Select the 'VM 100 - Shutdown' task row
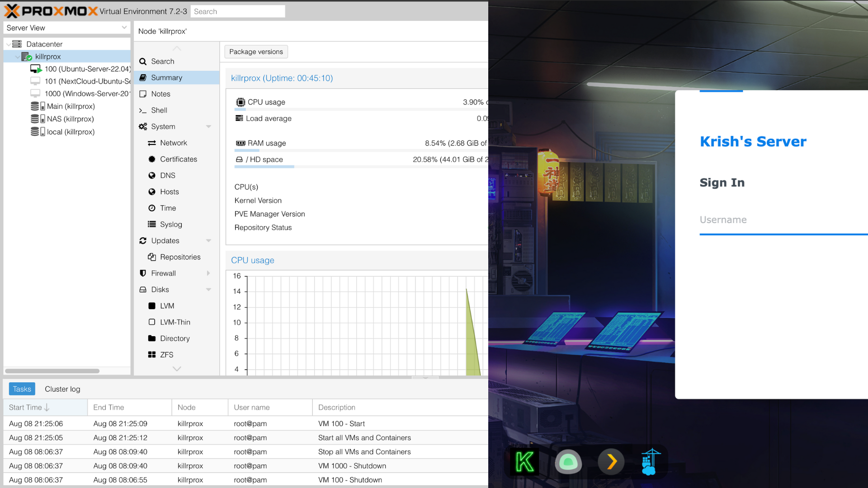This screenshot has width=868, height=488. (x=246, y=480)
